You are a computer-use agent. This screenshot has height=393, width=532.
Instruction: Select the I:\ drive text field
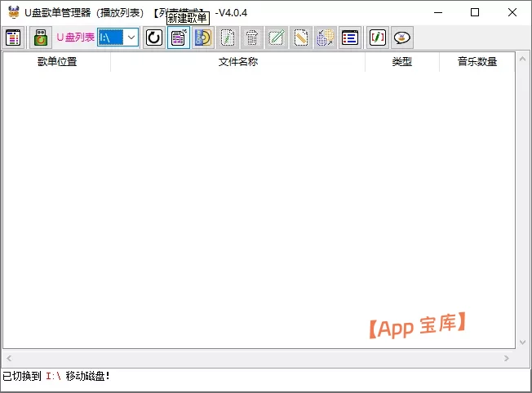[x=111, y=38]
